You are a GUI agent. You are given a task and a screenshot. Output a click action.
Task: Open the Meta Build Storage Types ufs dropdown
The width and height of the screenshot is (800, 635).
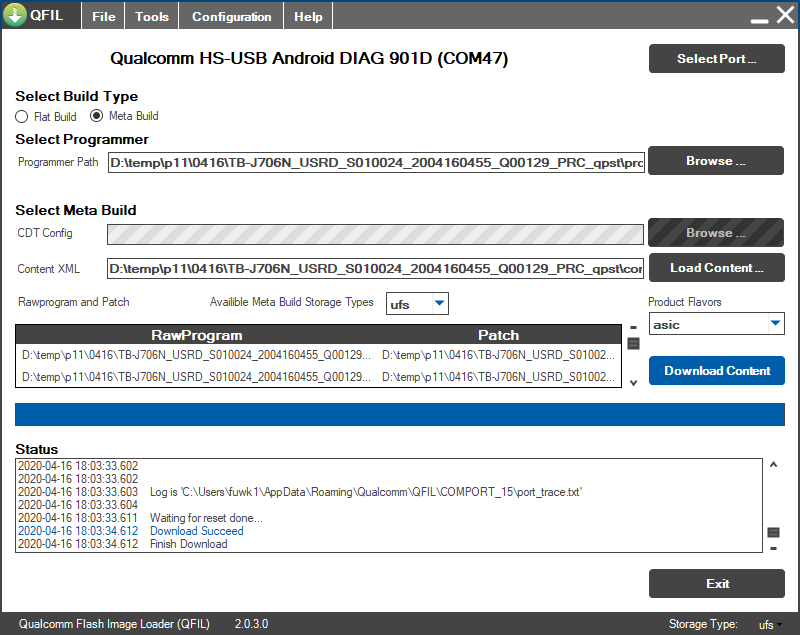439,303
